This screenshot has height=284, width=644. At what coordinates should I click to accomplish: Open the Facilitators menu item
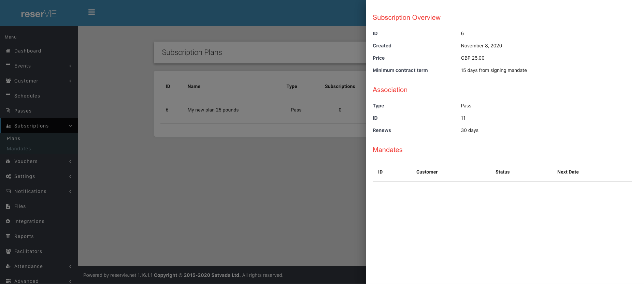(x=39, y=251)
